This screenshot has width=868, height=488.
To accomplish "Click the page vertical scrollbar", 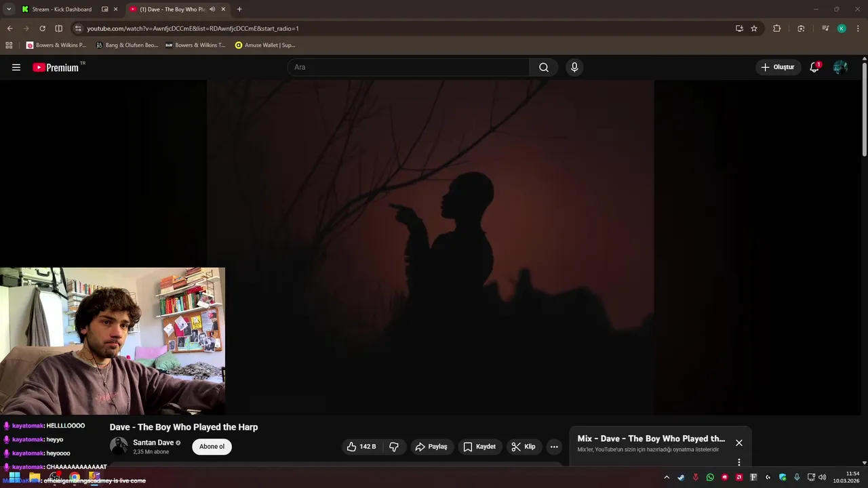I will [x=865, y=108].
